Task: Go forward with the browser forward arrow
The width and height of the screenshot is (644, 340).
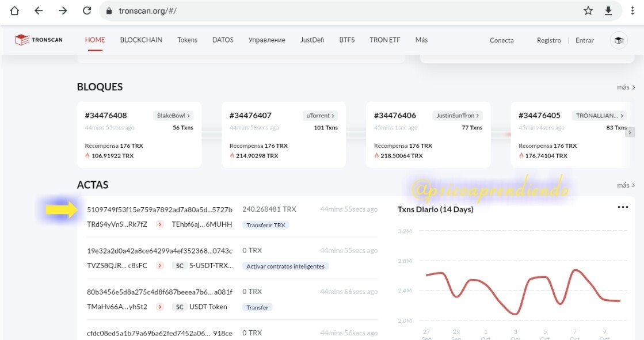Action: click(x=62, y=11)
